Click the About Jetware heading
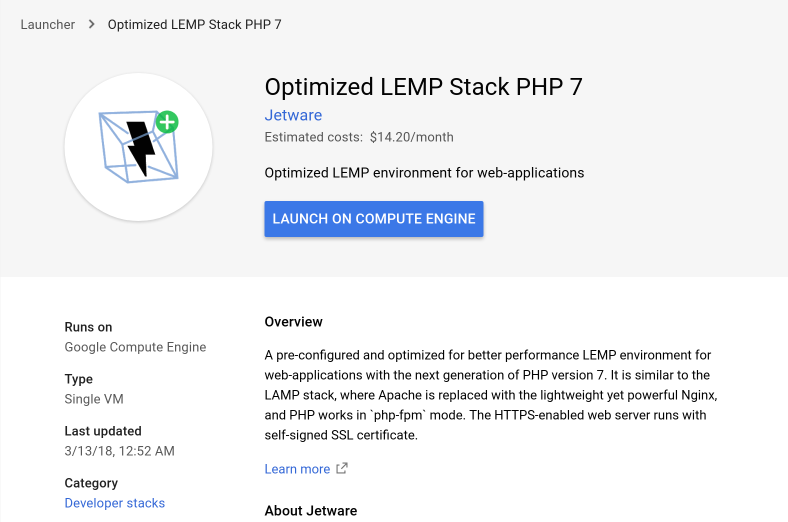This screenshot has height=522, width=788. point(310,511)
